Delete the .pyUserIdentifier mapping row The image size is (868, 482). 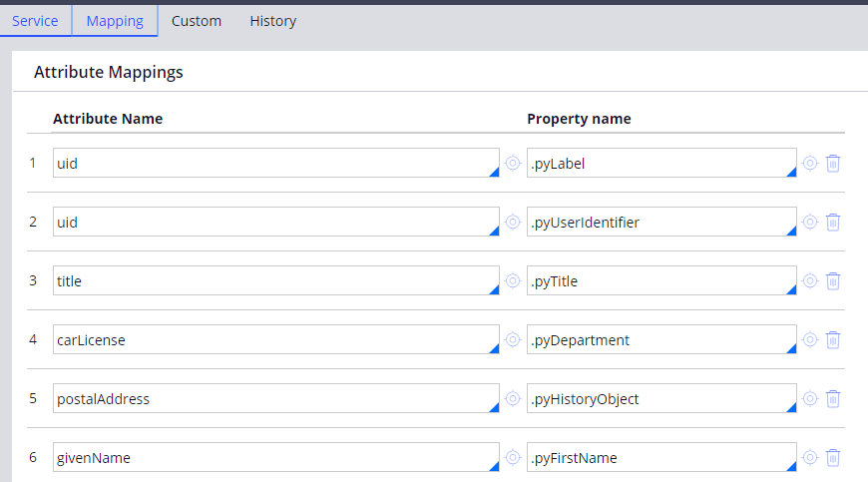pos(833,222)
